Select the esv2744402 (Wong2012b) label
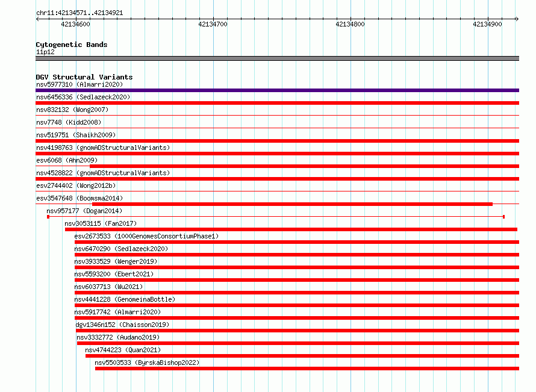 76,185
